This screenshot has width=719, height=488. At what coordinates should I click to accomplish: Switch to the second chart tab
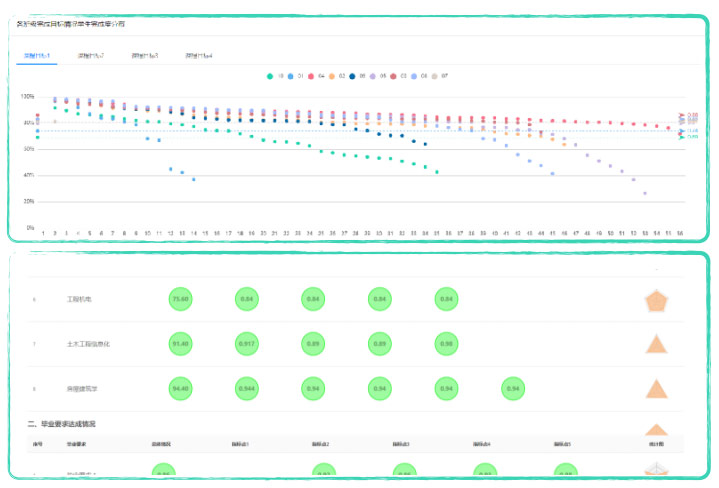click(x=90, y=55)
